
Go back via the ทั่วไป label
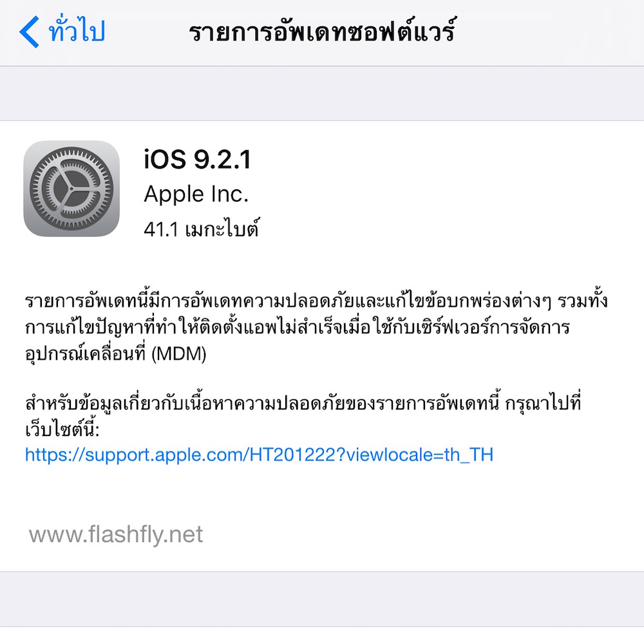point(77,30)
